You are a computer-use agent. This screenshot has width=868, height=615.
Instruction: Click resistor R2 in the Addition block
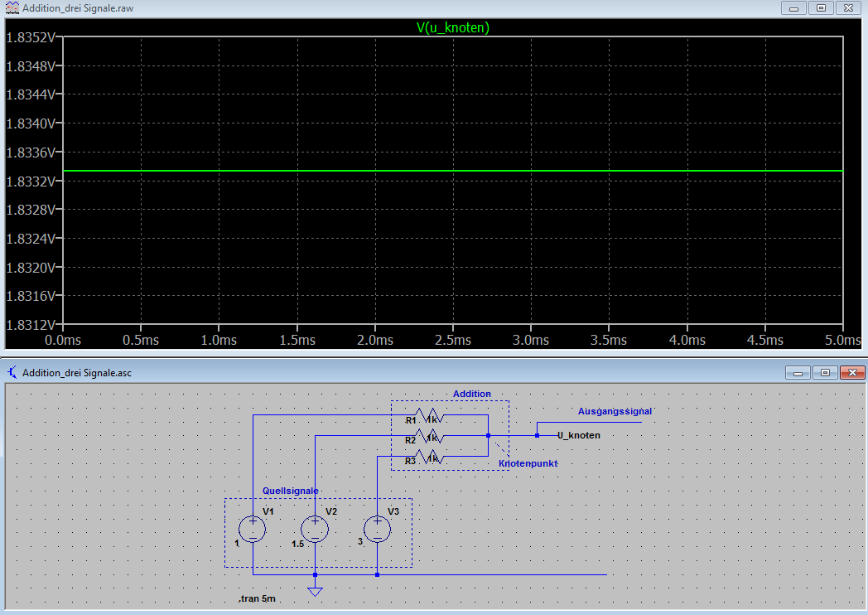[x=431, y=435]
